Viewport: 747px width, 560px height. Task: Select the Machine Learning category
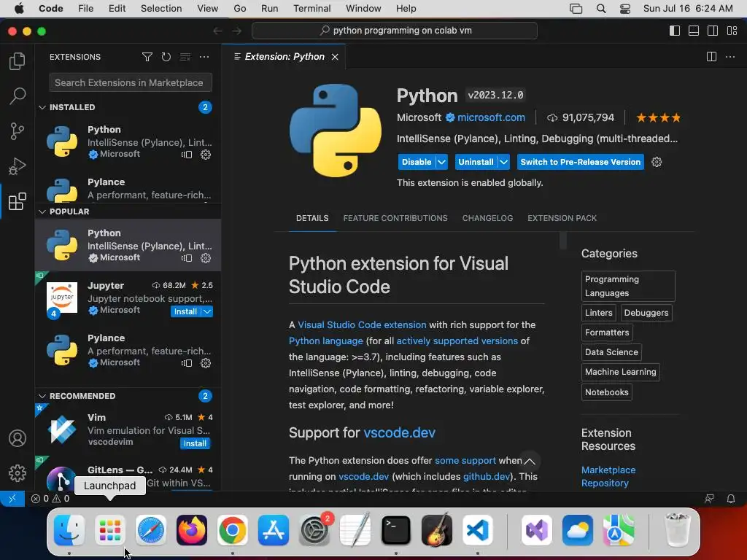pos(620,372)
